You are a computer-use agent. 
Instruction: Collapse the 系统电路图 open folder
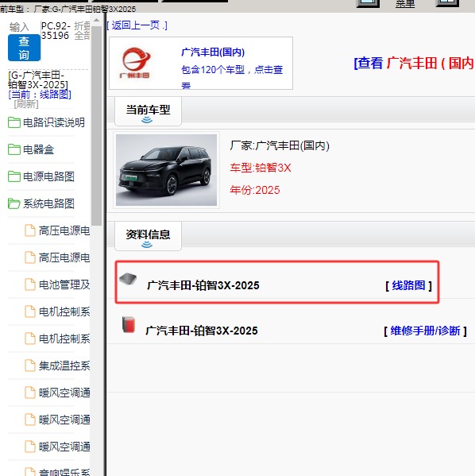tap(14, 203)
